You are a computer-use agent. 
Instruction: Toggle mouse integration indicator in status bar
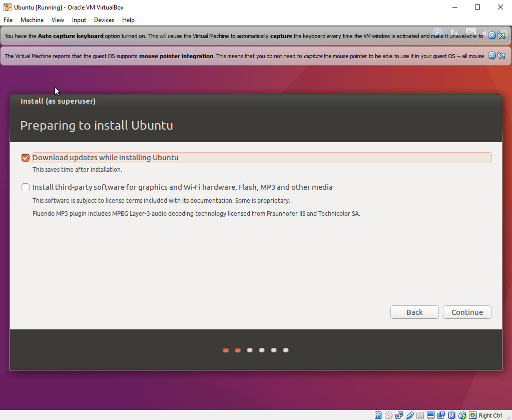(x=462, y=415)
